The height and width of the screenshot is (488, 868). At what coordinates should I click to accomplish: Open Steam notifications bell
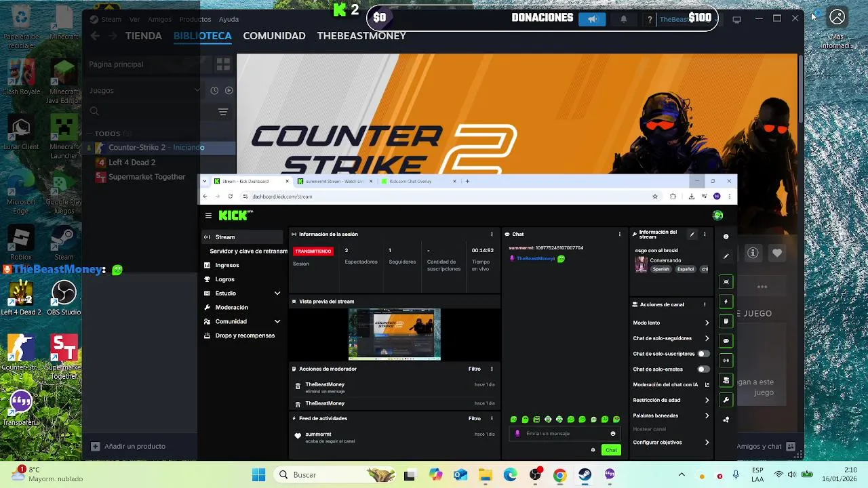(x=623, y=19)
